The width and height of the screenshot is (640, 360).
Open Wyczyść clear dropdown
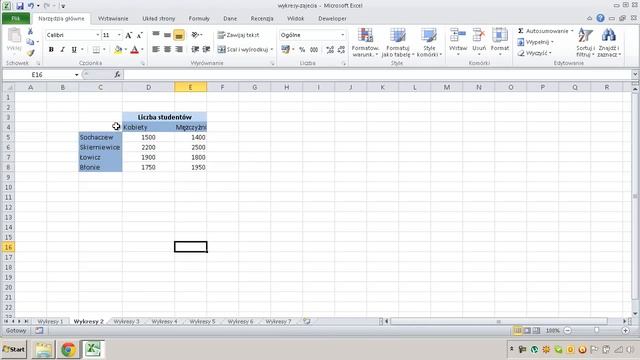[534, 53]
